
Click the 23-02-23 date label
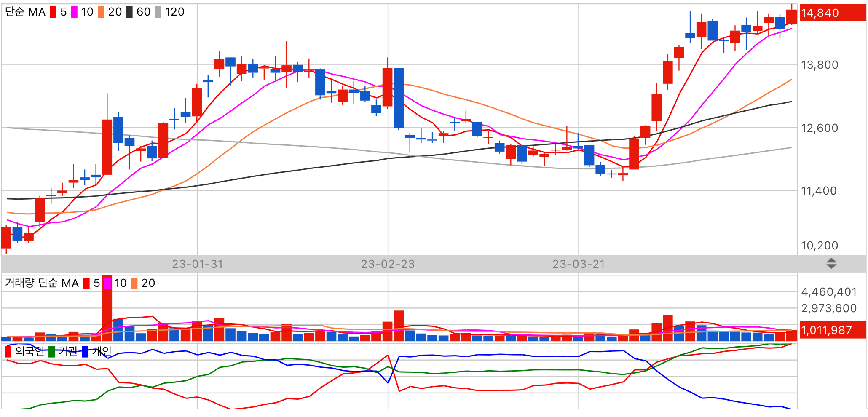pos(388,264)
